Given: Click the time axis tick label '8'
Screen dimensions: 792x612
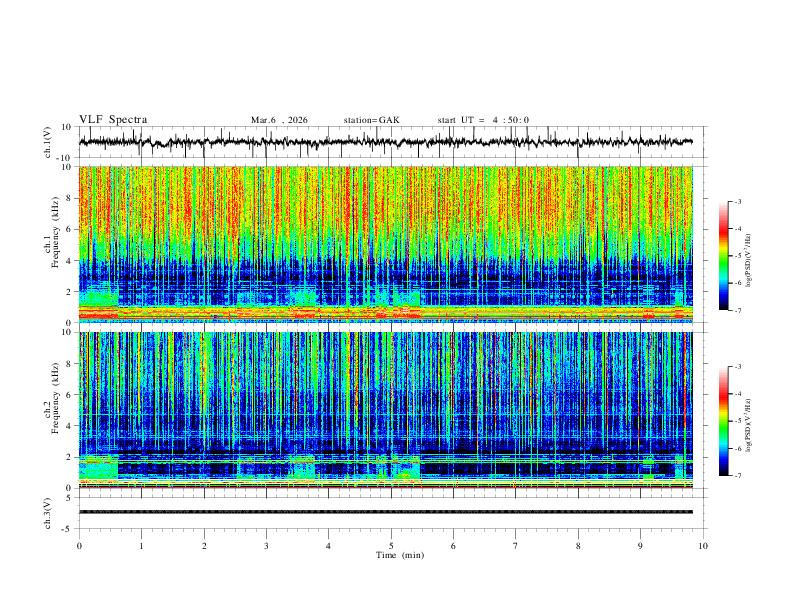Looking at the screenshot, I should tap(578, 546).
